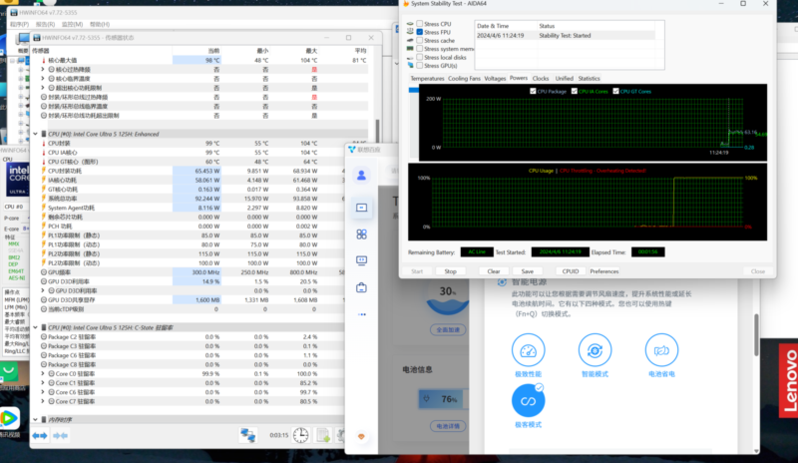Screen dimensions: 798x463
Task: Click the HWiNFO sensor list vertical scrollbar
Action: pyautogui.click(x=377, y=131)
